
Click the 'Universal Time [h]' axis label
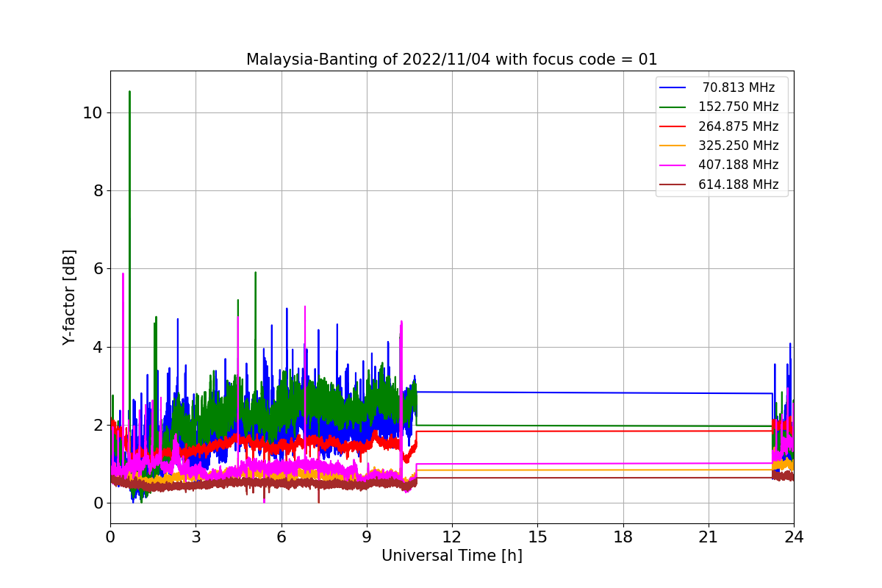click(452, 556)
